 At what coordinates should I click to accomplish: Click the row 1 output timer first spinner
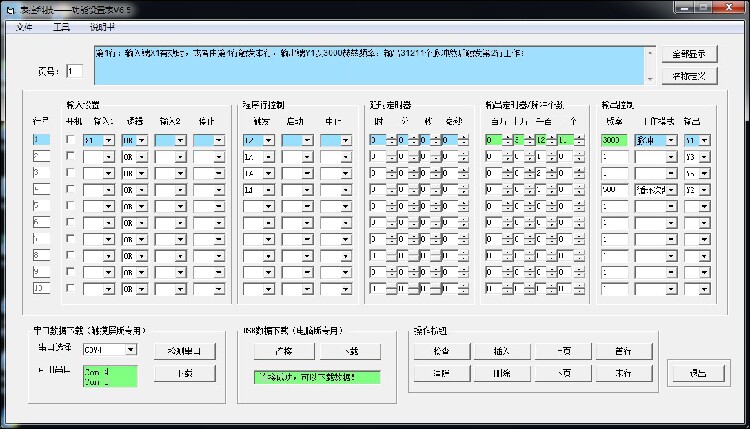coord(507,140)
